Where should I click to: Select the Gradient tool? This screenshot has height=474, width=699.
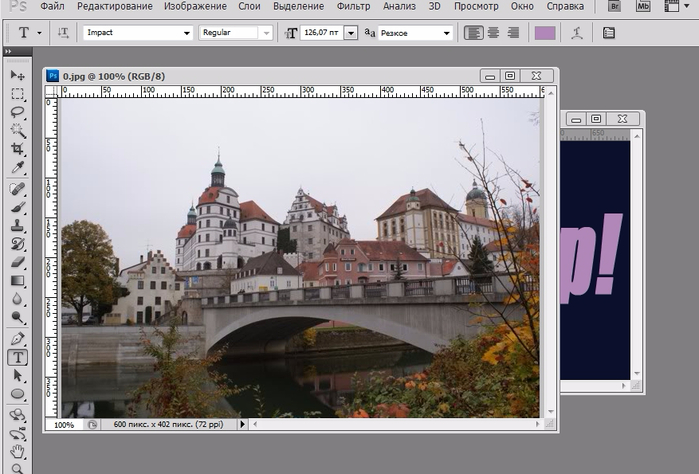click(17, 281)
